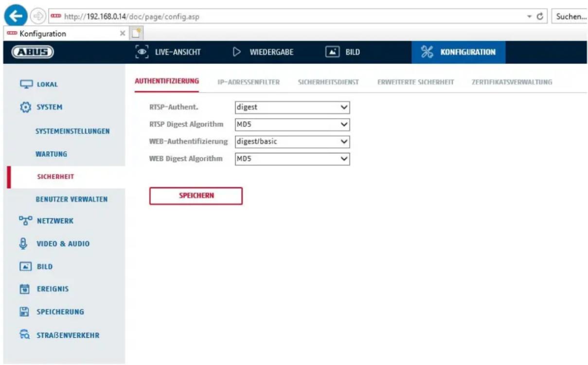588x365 pixels.
Task: Click the Konfiguration tools icon
Action: tap(427, 53)
